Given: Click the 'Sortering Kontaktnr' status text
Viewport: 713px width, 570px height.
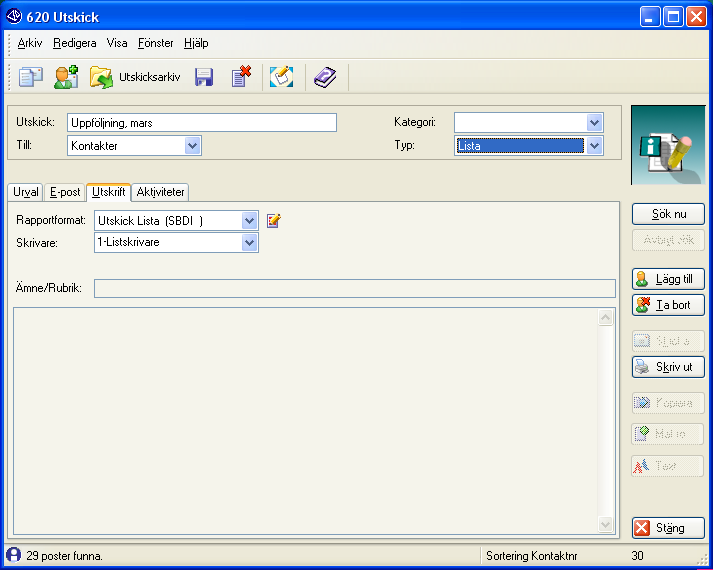Looking at the screenshot, I should pos(532,556).
